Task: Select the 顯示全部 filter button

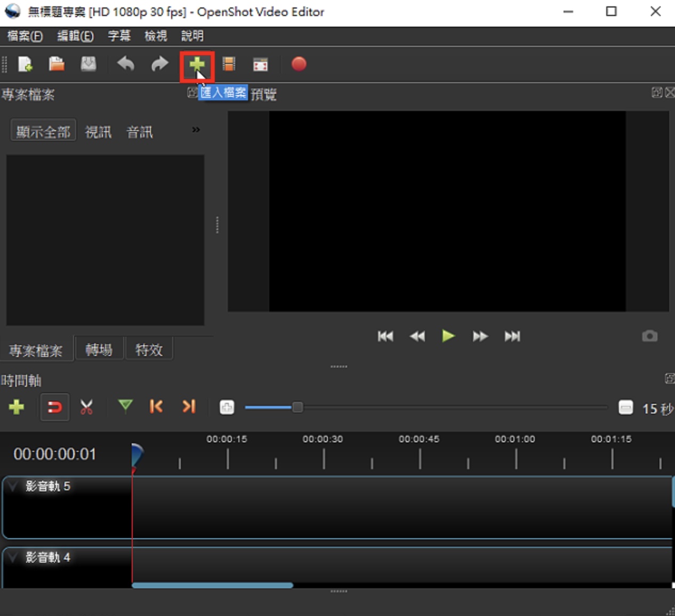Action: pyautogui.click(x=43, y=132)
